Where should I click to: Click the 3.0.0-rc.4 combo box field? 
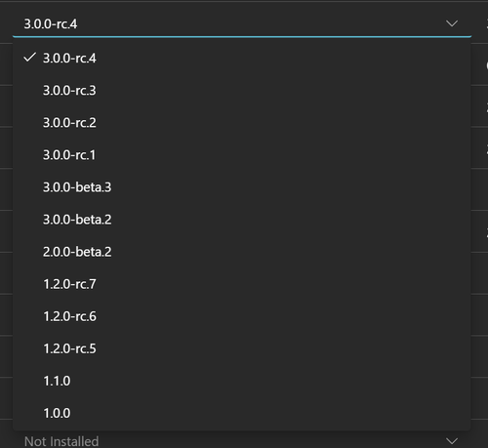[x=242, y=23]
